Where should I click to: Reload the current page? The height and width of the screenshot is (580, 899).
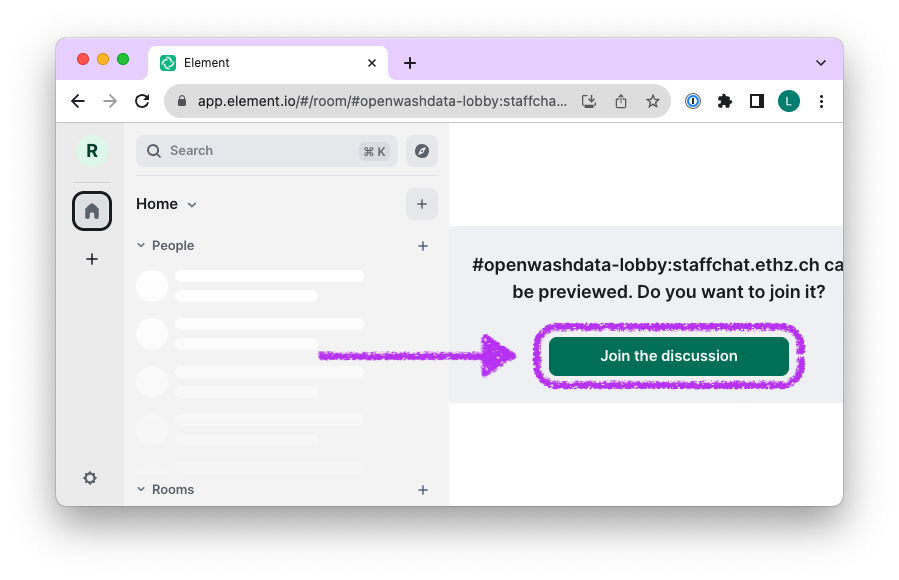pos(142,101)
